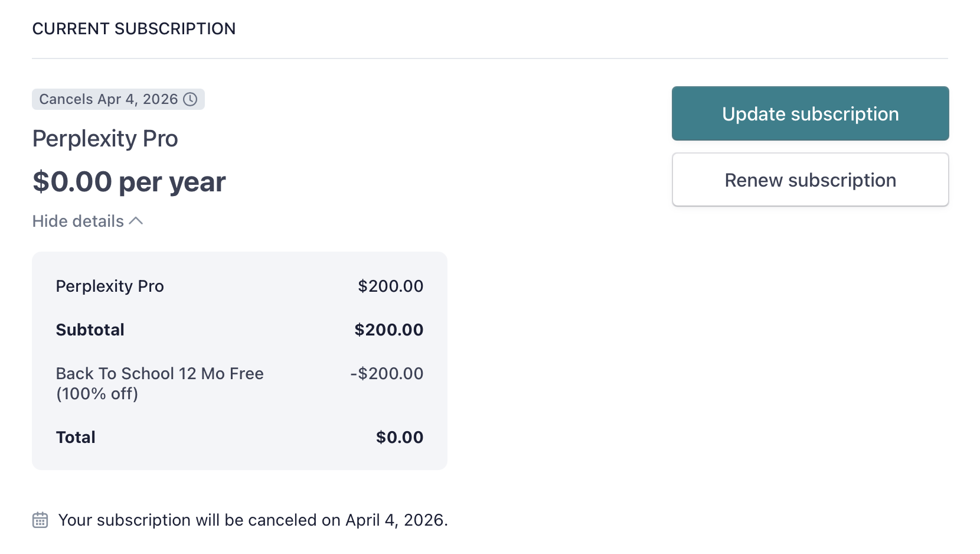Screen dimensions: 980x554
Task: Click the bold $200.00 subtotal amount
Action: 389,330
